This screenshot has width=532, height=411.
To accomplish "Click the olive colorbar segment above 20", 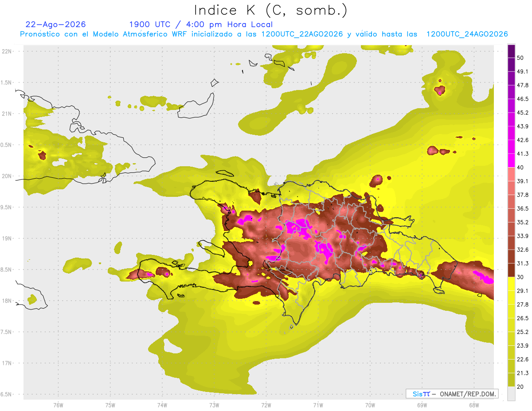I will pyautogui.click(x=511, y=380).
